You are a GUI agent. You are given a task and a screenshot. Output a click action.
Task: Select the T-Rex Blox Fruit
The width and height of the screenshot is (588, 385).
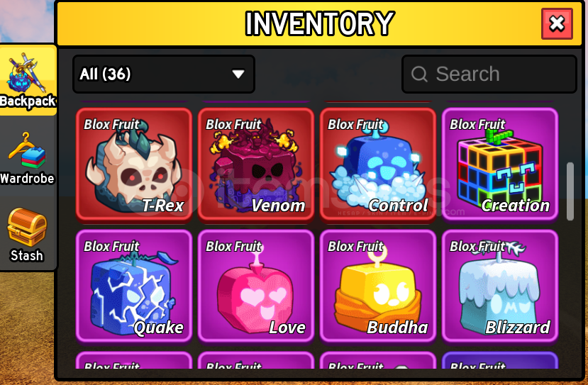[x=134, y=164]
